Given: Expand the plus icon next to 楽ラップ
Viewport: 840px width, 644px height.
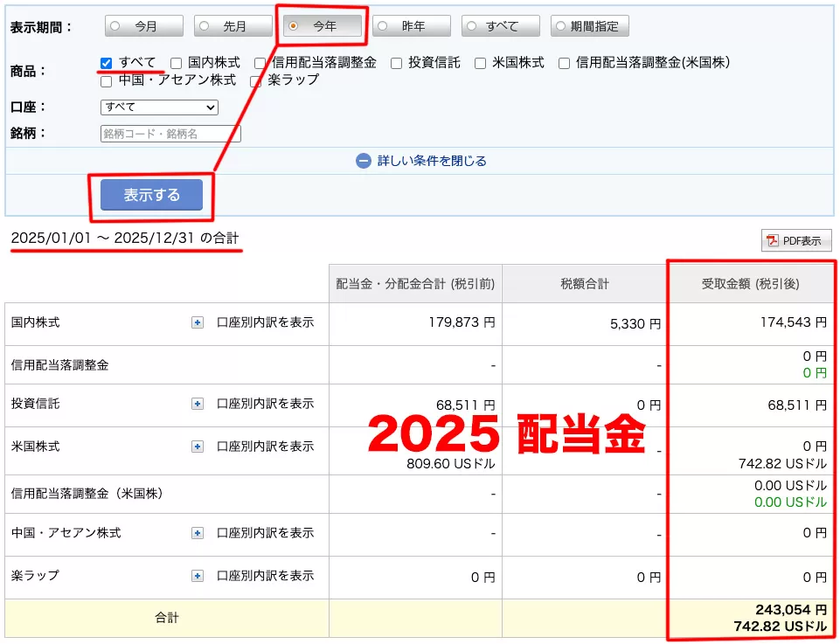Looking at the screenshot, I should point(197,577).
